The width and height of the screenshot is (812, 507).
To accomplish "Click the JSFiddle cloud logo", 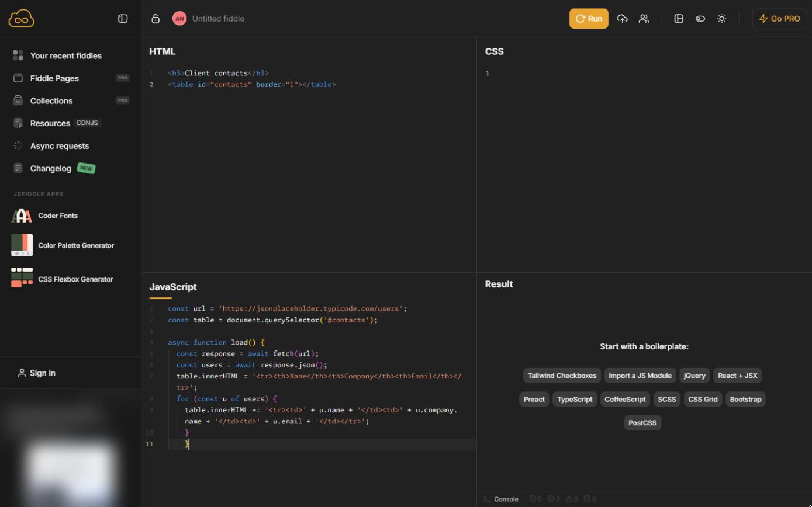I will coord(22,19).
